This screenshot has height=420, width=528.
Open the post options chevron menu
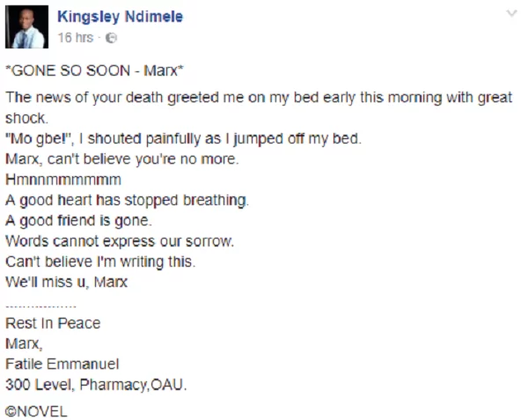click(x=511, y=14)
